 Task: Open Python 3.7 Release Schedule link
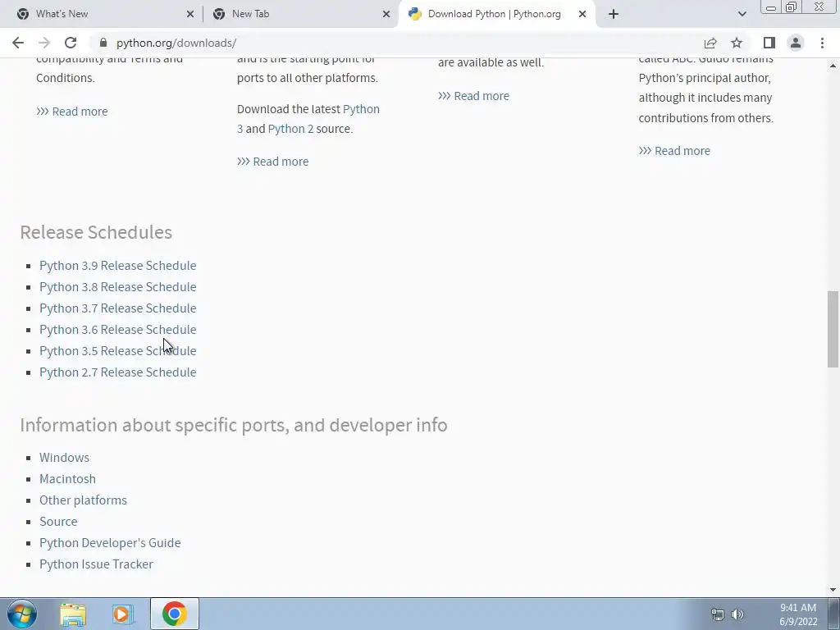pyautogui.click(x=118, y=308)
